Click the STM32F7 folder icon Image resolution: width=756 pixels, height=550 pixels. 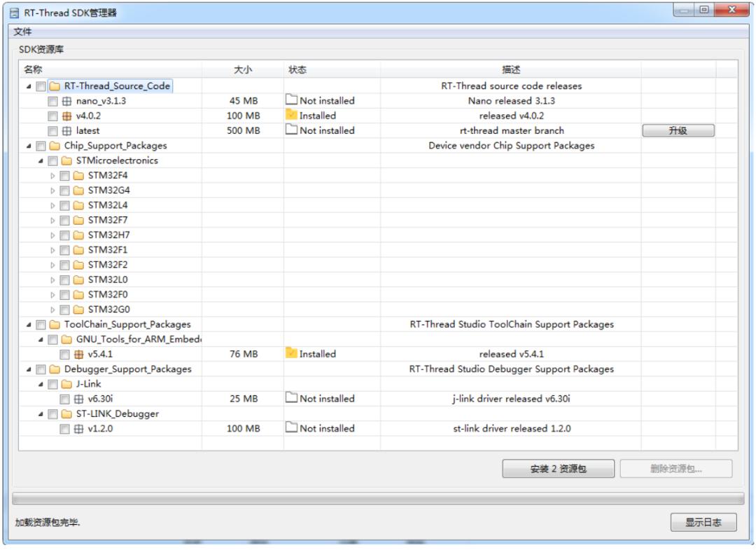78,221
